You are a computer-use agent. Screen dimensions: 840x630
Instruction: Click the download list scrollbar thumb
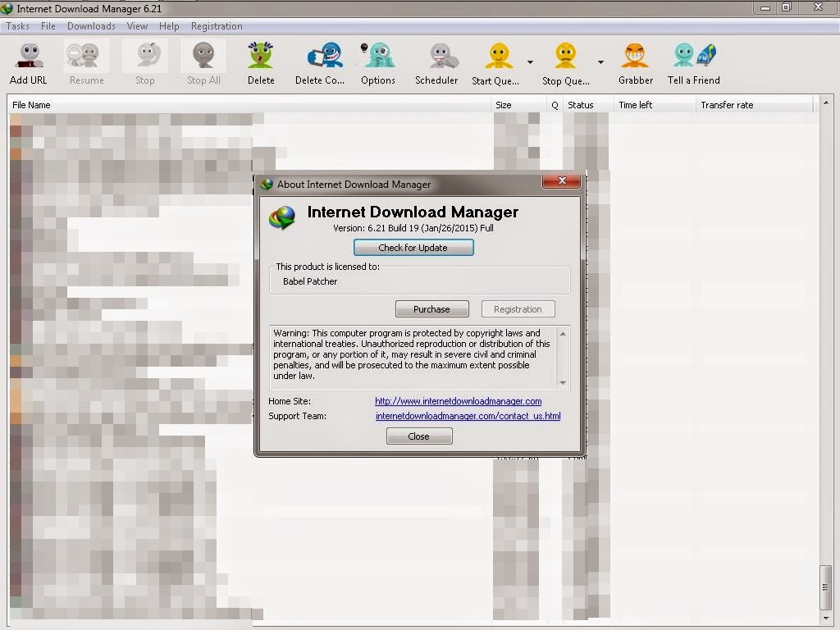825,587
